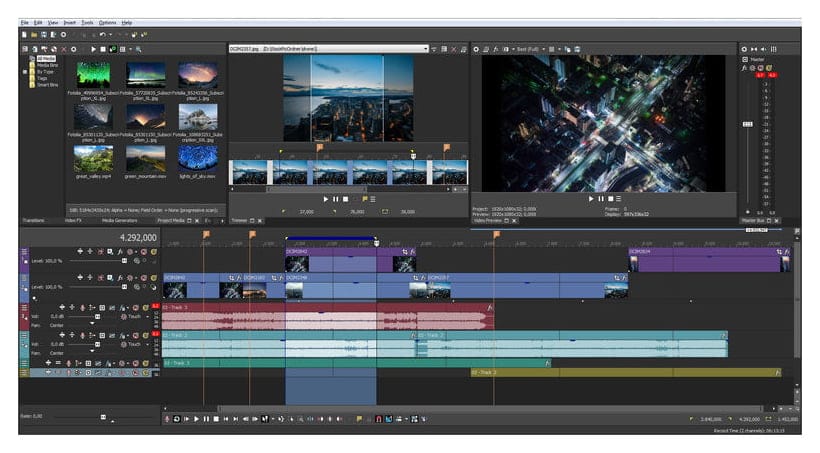This screenshot has width=820, height=453.
Task: Open the Trimmer media path dropdown
Action: (x=426, y=49)
